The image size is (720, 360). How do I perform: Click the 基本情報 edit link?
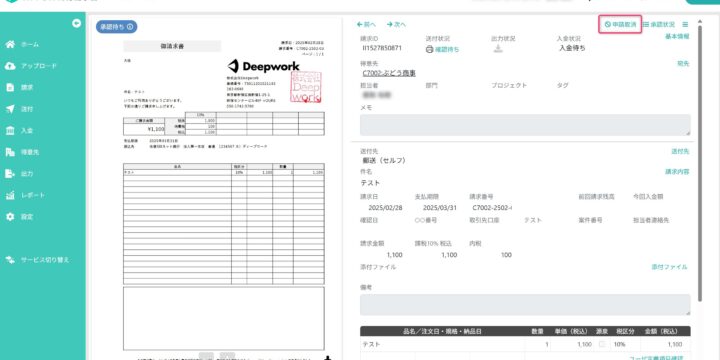677,37
